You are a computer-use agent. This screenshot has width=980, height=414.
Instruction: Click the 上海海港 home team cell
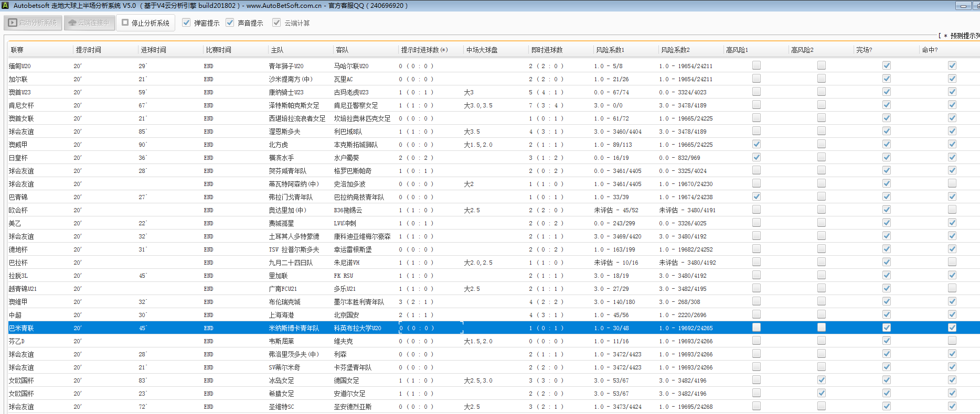pos(281,315)
